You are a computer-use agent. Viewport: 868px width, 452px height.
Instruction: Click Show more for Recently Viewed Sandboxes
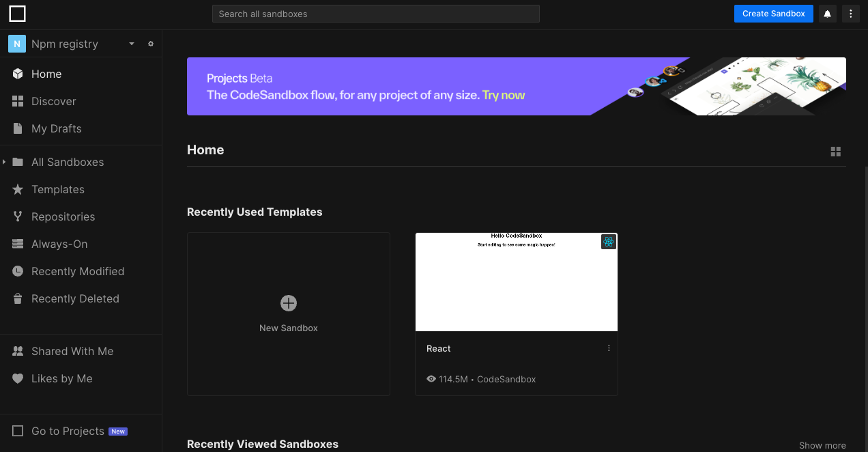(x=822, y=445)
